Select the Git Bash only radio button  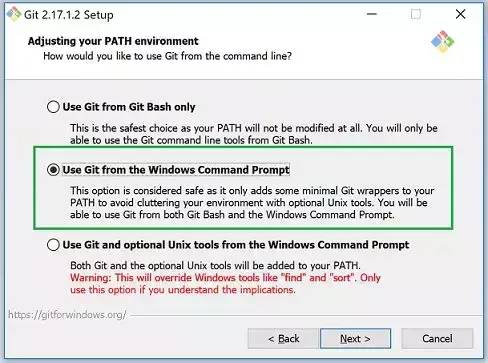(53, 107)
